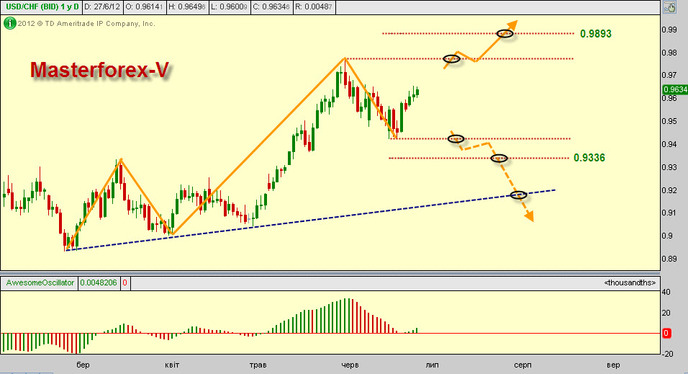This screenshot has height=374, width=688.
Task: Select the 0.9893 resistance level label
Action: coord(595,34)
